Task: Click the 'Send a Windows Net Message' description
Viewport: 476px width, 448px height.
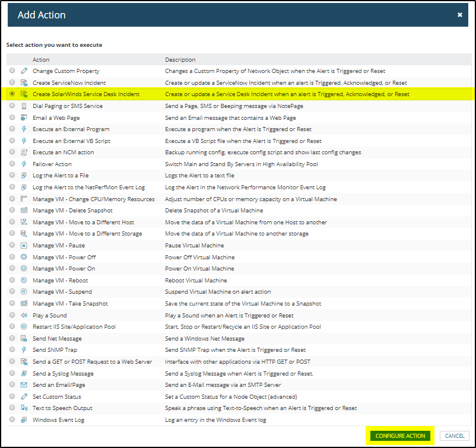Action: (205, 338)
